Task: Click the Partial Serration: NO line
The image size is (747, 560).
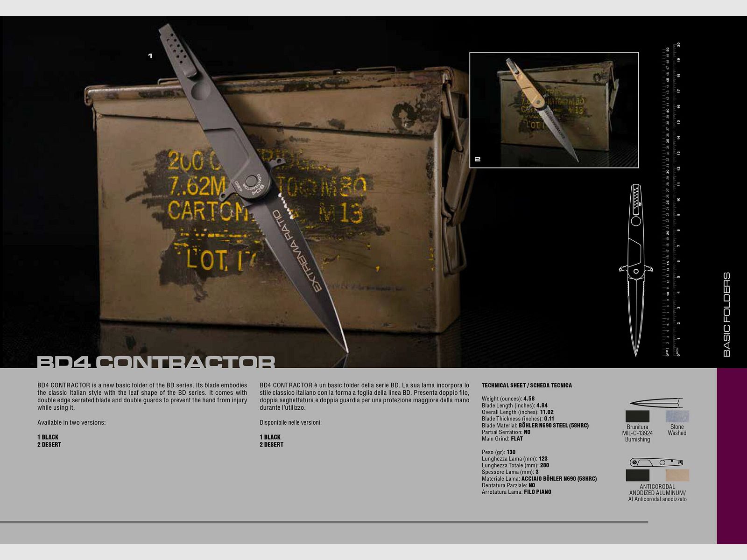Action: [506, 432]
